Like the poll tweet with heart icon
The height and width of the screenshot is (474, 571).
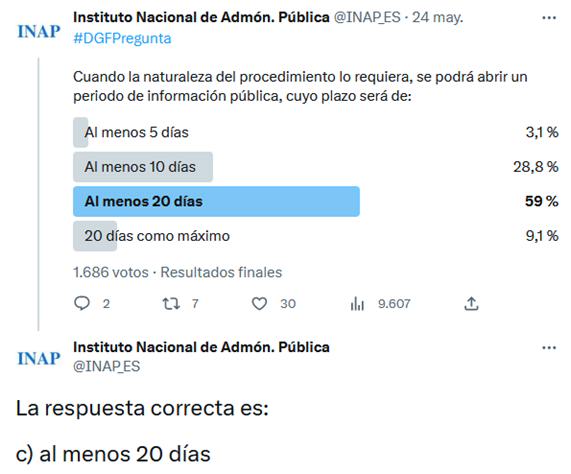pyautogui.click(x=259, y=304)
